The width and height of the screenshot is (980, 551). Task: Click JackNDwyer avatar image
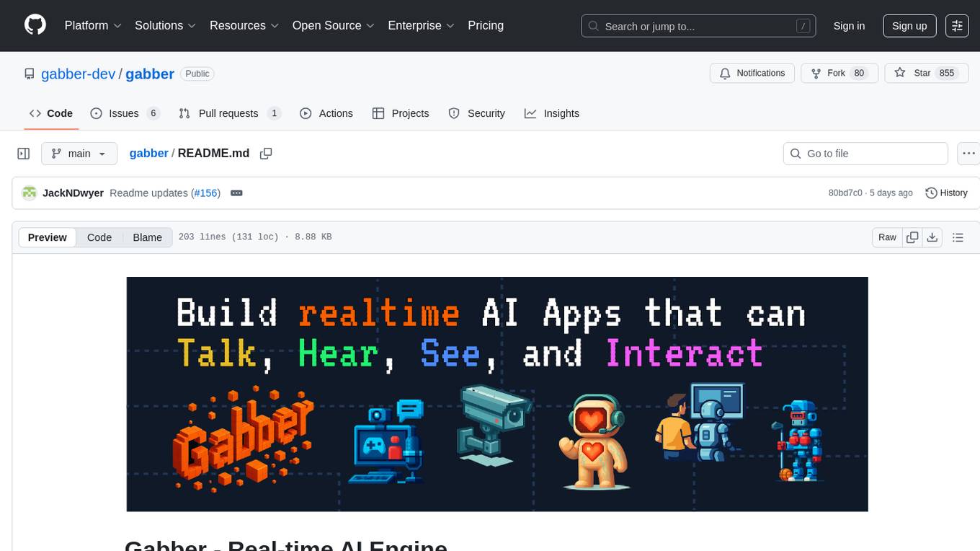tap(29, 193)
